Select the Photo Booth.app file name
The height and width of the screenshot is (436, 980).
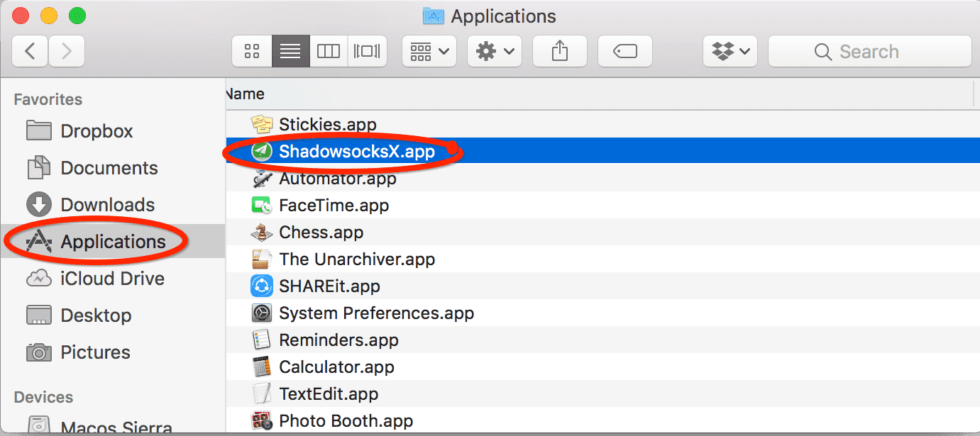[x=346, y=421]
